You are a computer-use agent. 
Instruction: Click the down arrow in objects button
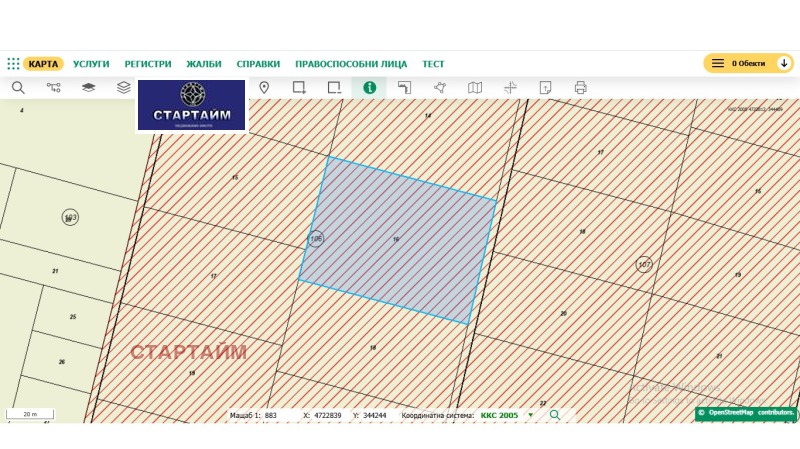(x=784, y=63)
